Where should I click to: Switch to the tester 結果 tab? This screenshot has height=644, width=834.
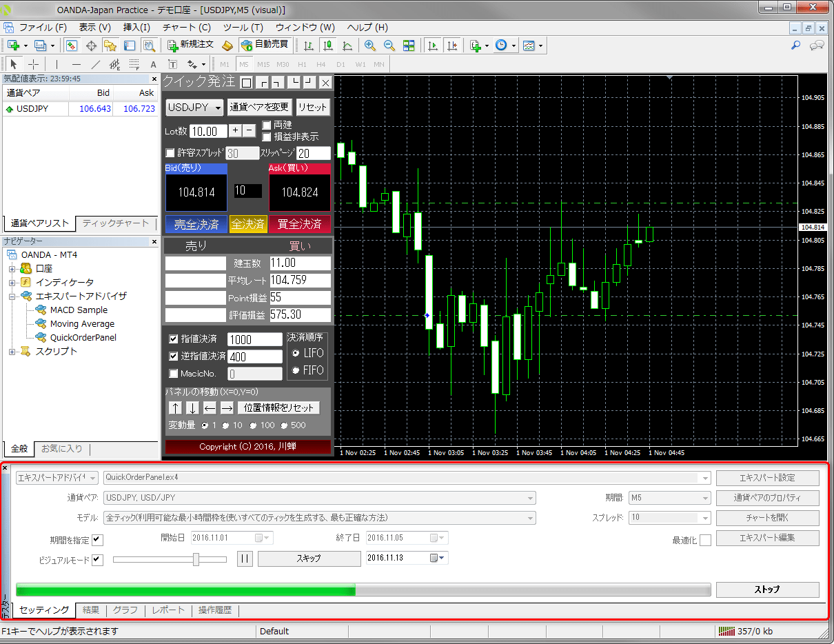click(x=91, y=610)
